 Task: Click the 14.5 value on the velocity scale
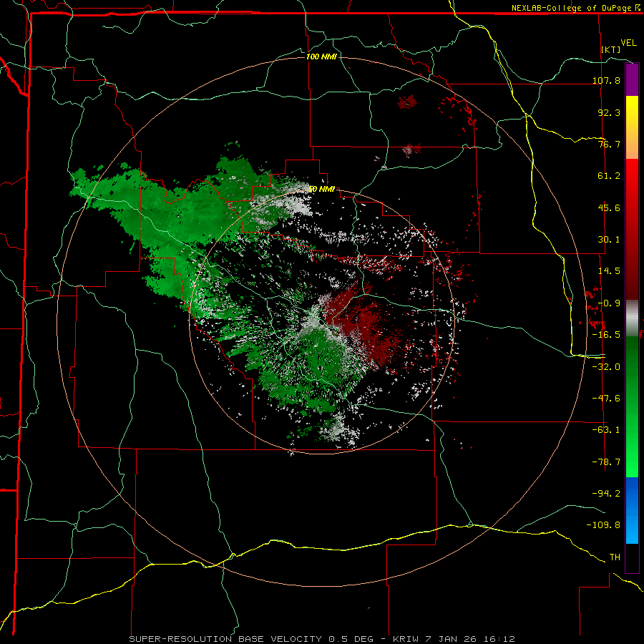[609, 270]
